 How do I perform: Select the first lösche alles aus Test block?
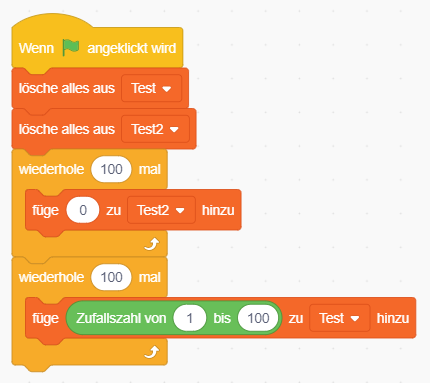100,88
